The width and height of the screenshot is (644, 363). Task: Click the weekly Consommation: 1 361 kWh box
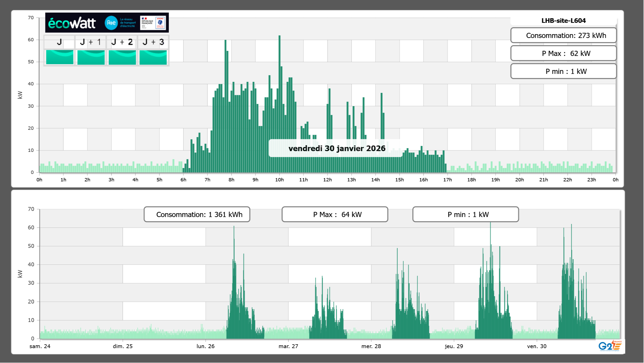pyautogui.click(x=197, y=214)
